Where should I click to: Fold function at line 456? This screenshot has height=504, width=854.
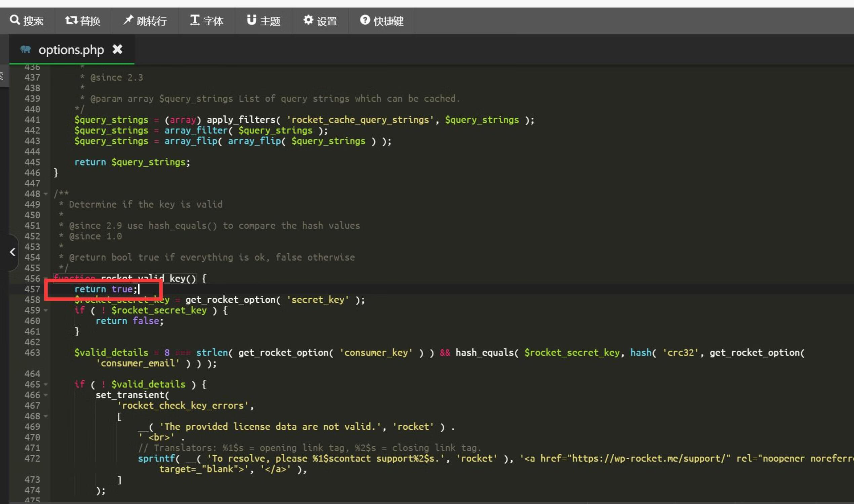click(x=45, y=279)
